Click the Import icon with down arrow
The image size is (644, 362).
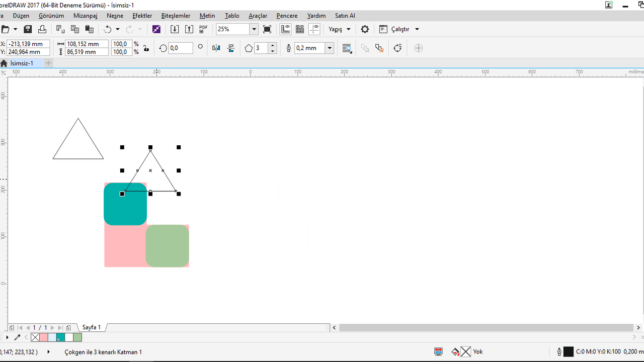pyautogui.click(x=175, y=29)
